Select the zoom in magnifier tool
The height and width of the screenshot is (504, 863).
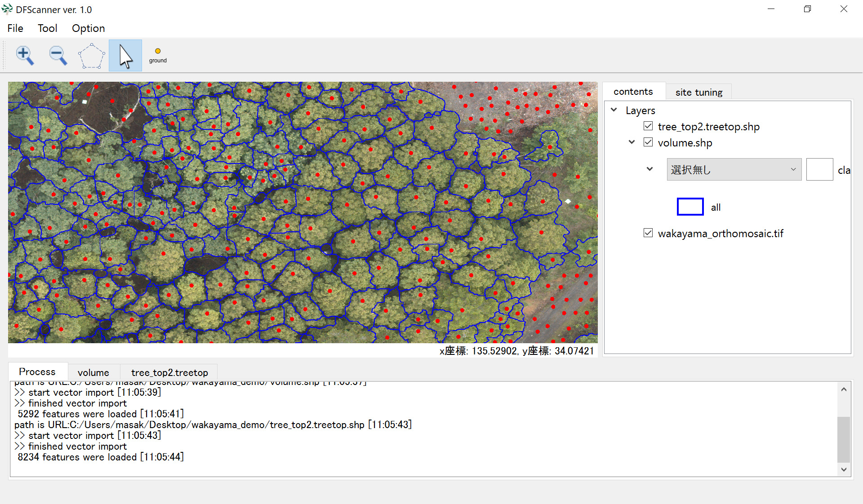tap(25, 55)
